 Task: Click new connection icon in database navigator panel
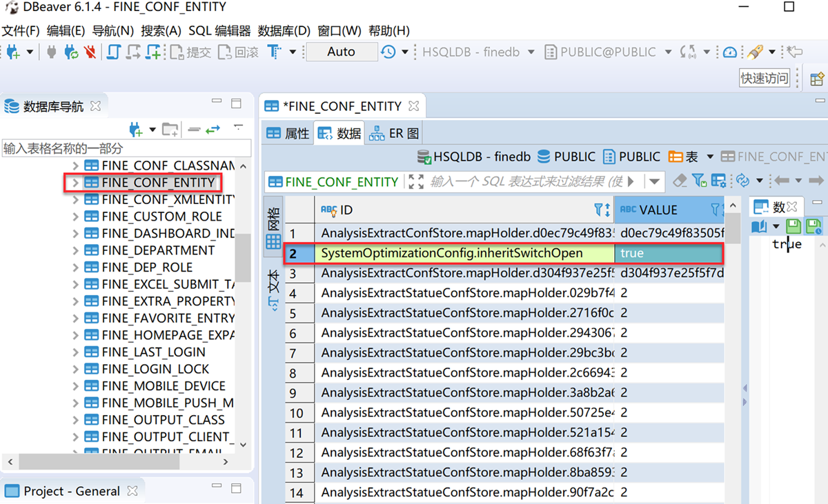135,129
